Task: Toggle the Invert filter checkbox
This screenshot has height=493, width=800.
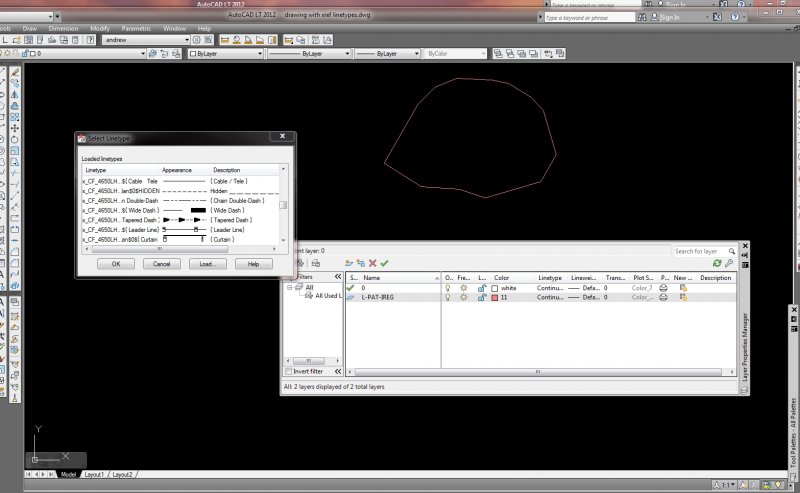Action: coord(289,373)
